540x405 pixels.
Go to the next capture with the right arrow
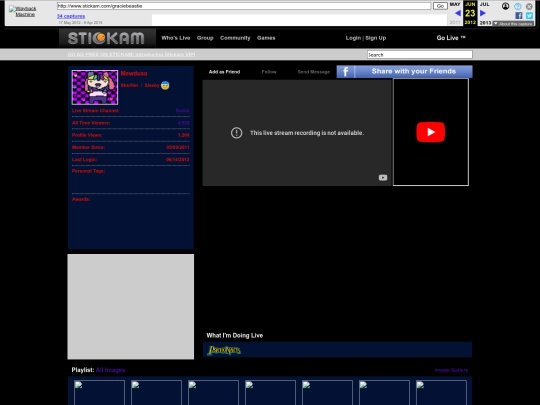pos(483,13)
